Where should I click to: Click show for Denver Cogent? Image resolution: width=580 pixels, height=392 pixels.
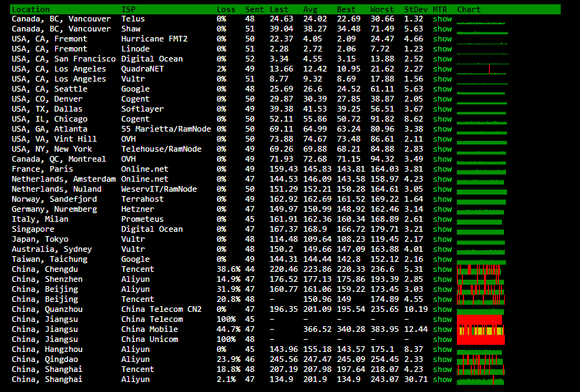click(443, 99)
